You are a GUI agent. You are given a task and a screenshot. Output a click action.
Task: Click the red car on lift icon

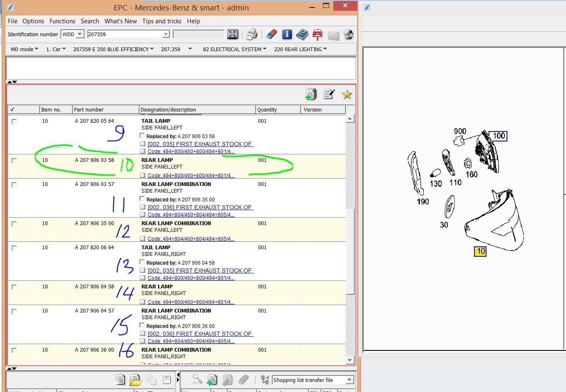318,35
